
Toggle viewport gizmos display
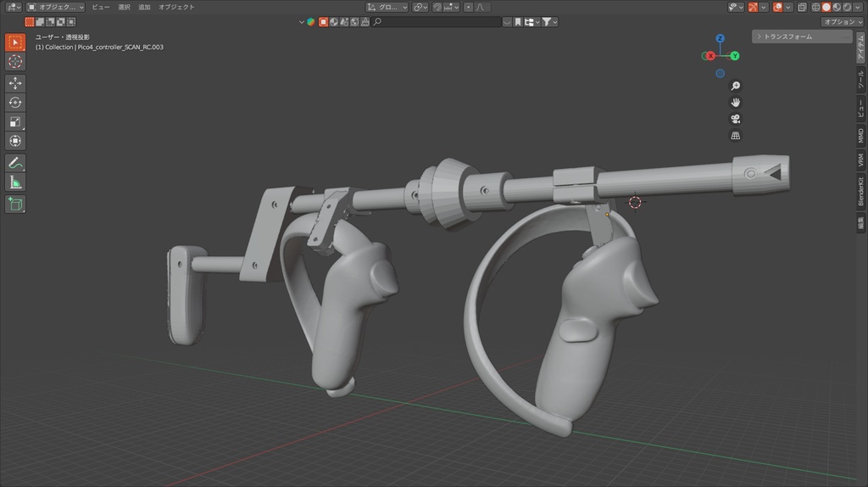[753, 7]
